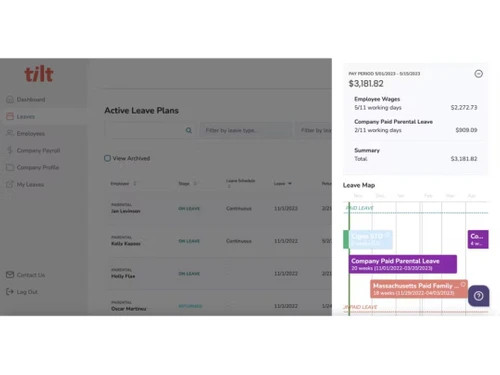Click the Contact Us envelope icon
Image resolution: width=500 pixels, height=375 pixels.
coord(10,274)
